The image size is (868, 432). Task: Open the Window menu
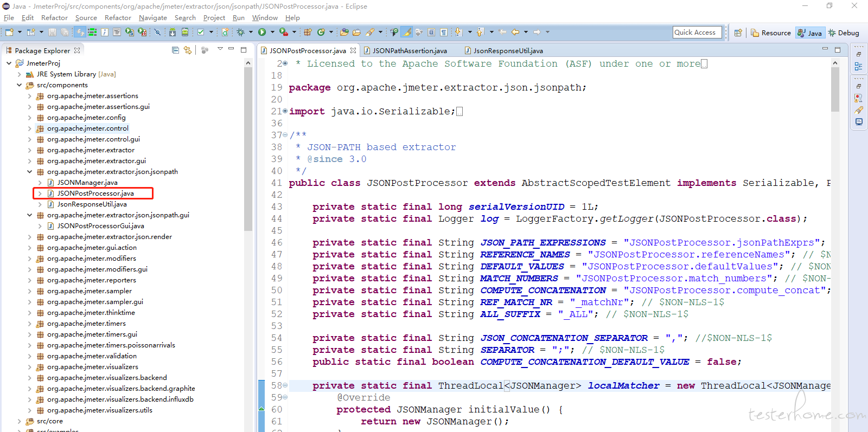[264, 18]
